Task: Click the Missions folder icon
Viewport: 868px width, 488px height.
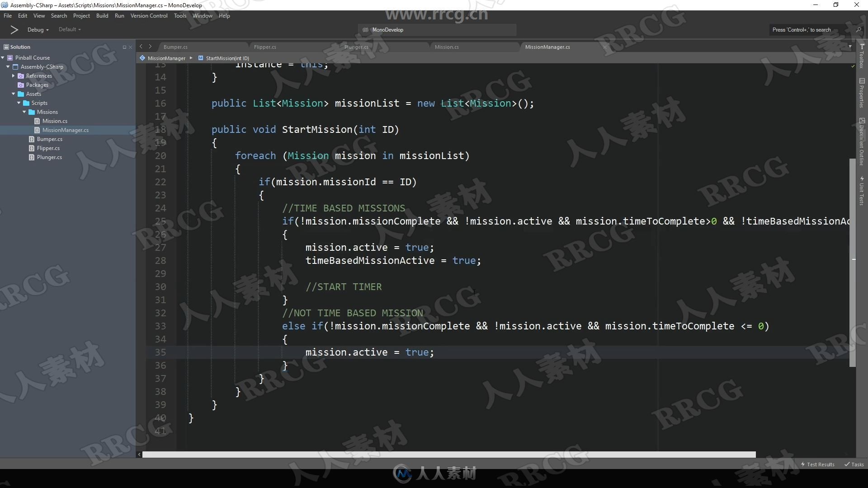Action: point(32,112)
